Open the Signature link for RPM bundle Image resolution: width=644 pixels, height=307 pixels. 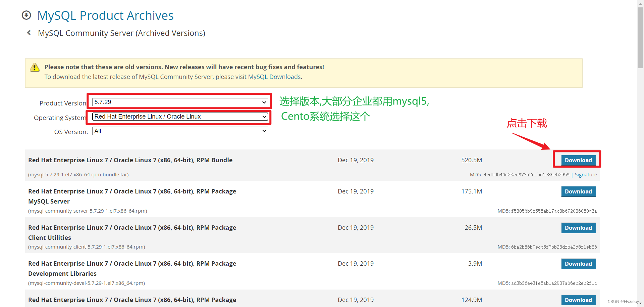pos(586,175)
